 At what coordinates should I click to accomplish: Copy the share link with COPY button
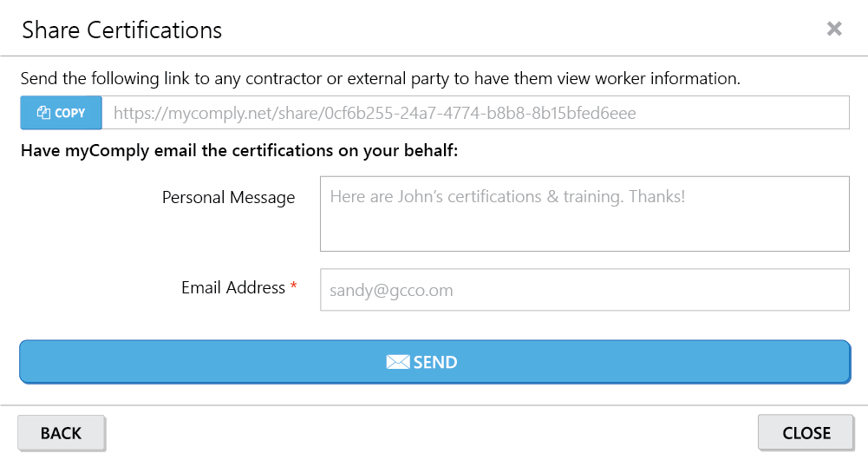coord(61,113)
